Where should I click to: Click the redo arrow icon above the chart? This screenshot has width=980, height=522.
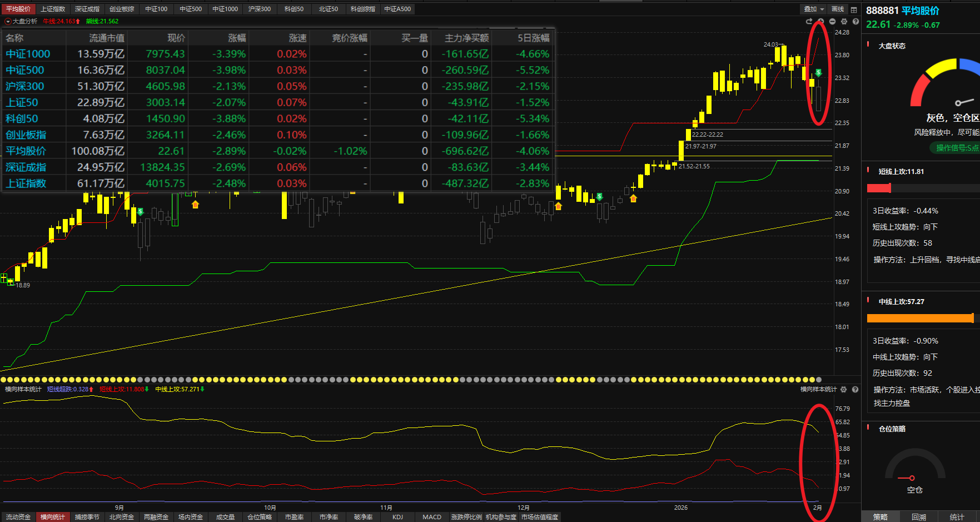[809, 21]
